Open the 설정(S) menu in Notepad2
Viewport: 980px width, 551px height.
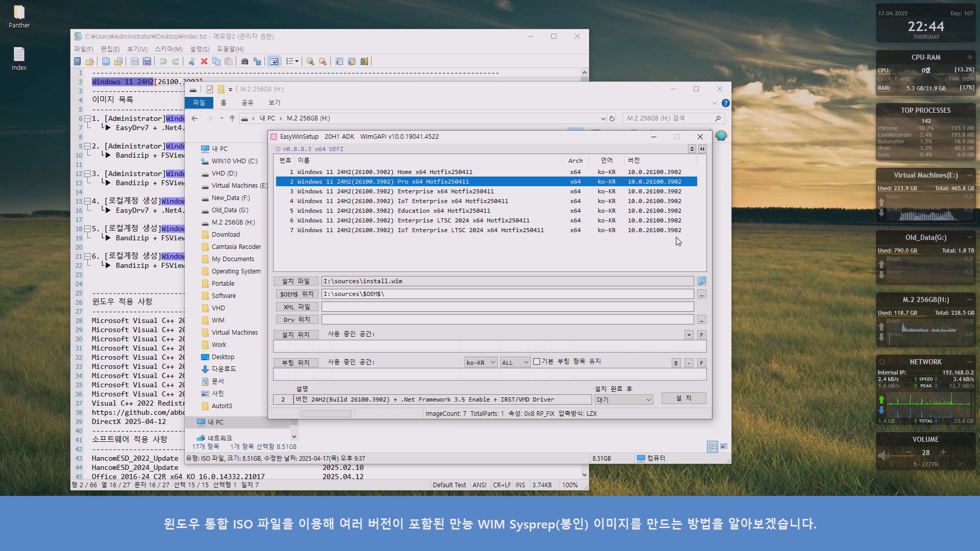pyautogui.click(x=200, y=49)
